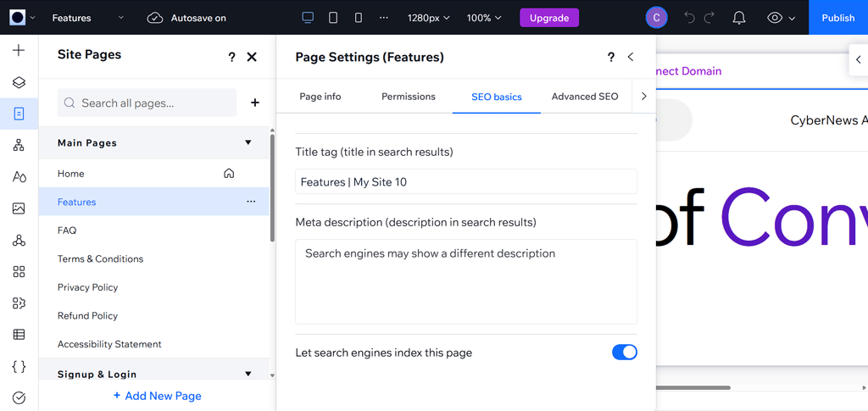
Task: Select the SEO basics tab
Action: [x=497, y=97]
